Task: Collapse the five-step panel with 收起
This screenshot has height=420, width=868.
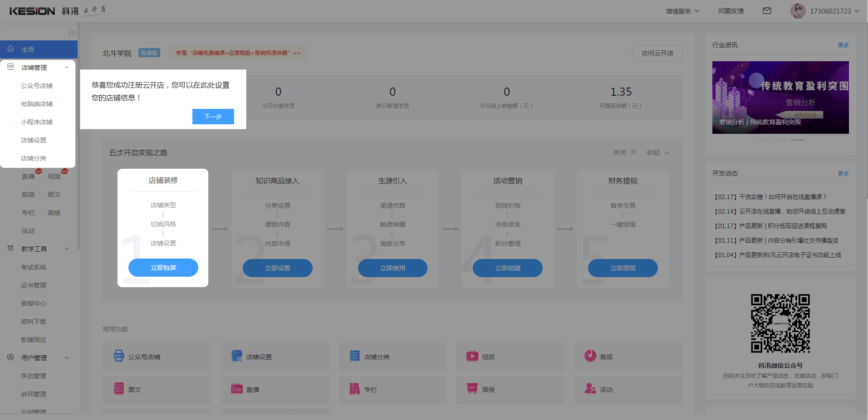Action: click(x=658, y=152)
